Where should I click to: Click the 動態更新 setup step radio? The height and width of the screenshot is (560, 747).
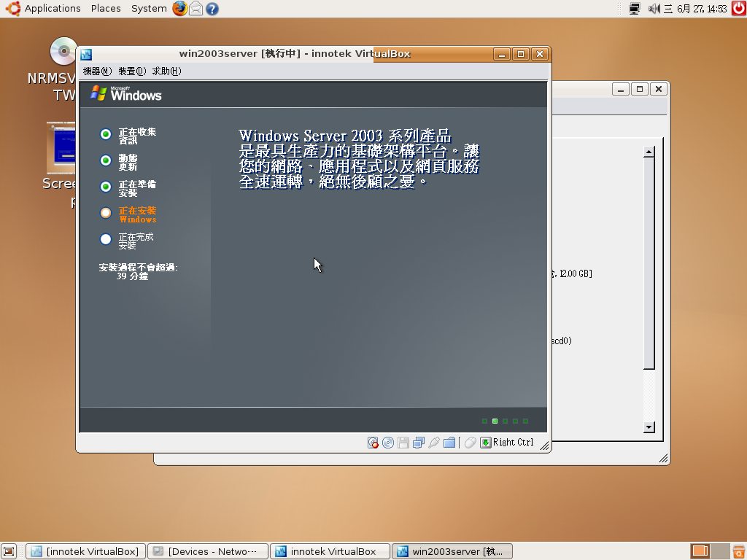click(106, 160)
